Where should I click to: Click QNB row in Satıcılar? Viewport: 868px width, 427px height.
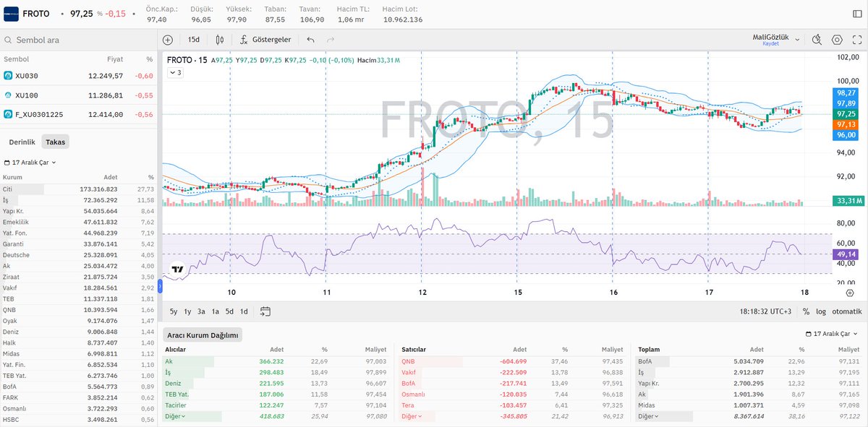(x=514, y=361)
